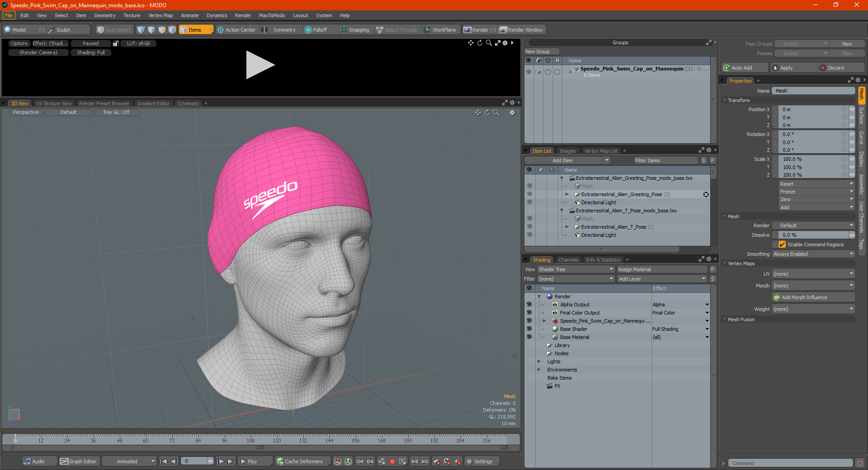Open Add Item dropdown
Image resolution: width=868 pixels, height=470 pixels.
coord(567,160)
